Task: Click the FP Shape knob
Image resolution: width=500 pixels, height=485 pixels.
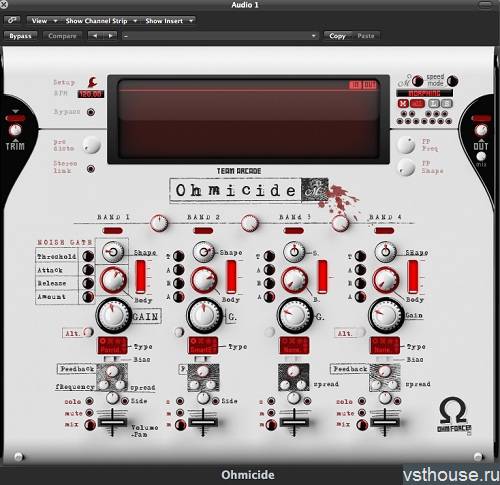Action: point(406,167)
